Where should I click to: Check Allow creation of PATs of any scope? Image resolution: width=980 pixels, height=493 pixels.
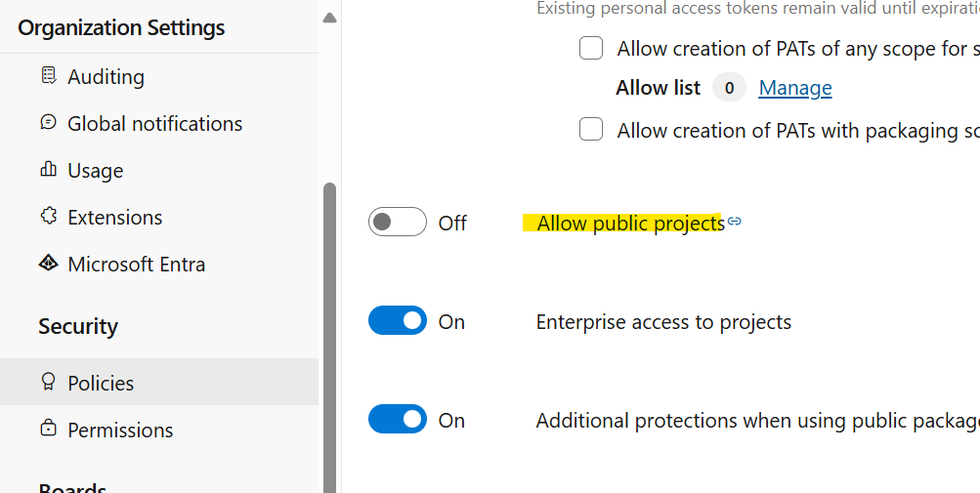coord(591,48)
